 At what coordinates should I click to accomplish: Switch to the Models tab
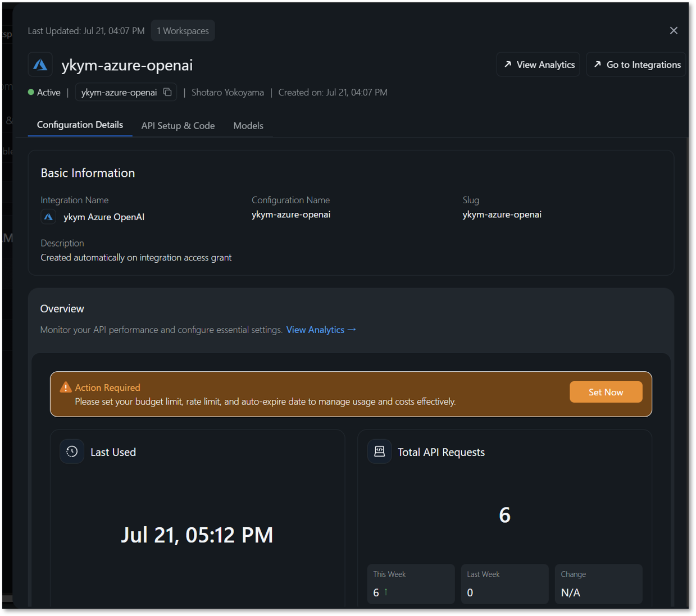pos(248,126)
